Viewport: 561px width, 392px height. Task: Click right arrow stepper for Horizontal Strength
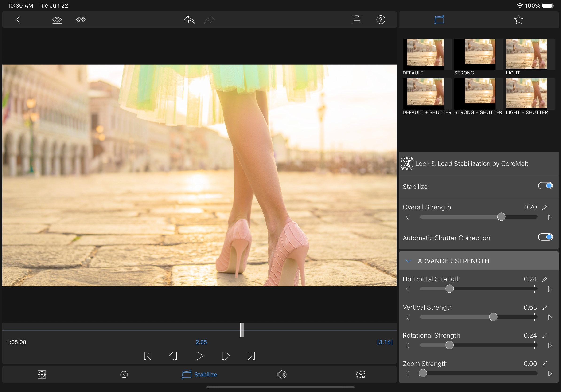pos(549,289)
